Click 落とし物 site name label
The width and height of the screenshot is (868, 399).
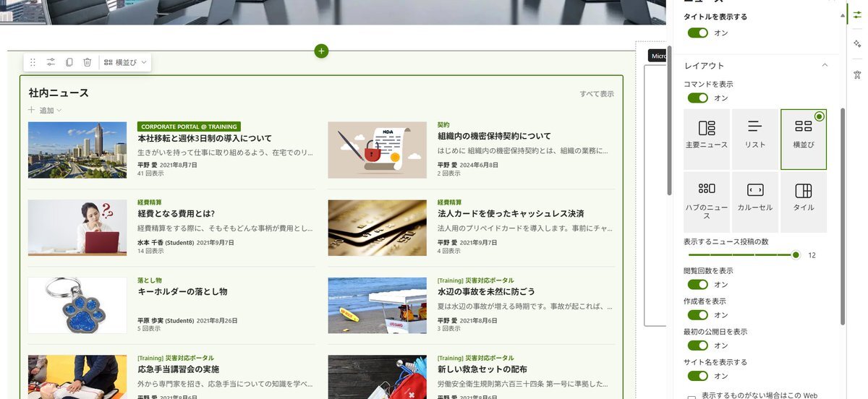pos(150,280)
